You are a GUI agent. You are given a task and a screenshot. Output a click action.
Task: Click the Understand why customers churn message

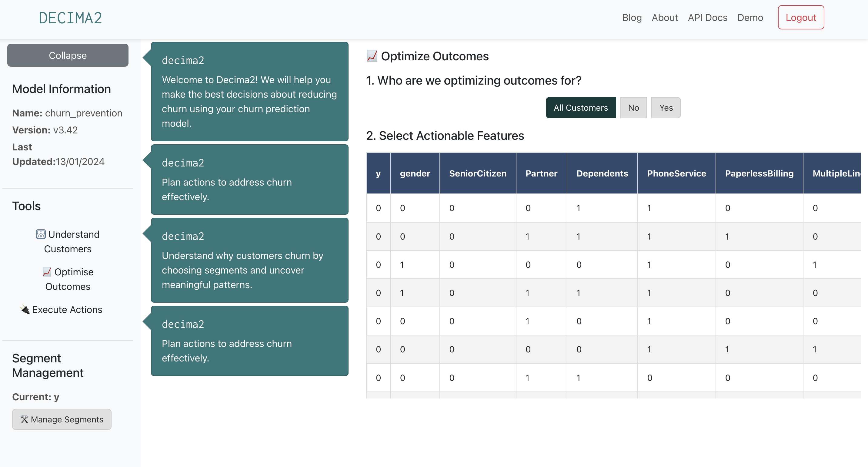(250, 260)
